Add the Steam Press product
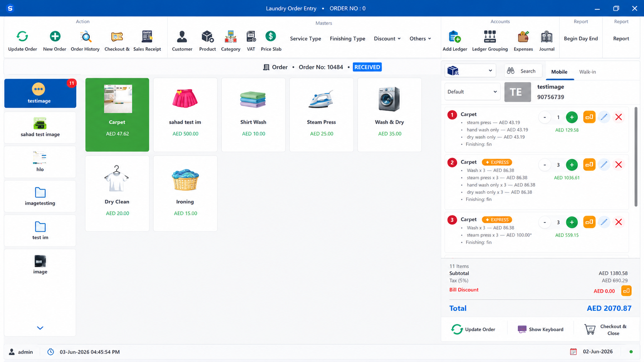The image size is (644, 362). [321, 115]
